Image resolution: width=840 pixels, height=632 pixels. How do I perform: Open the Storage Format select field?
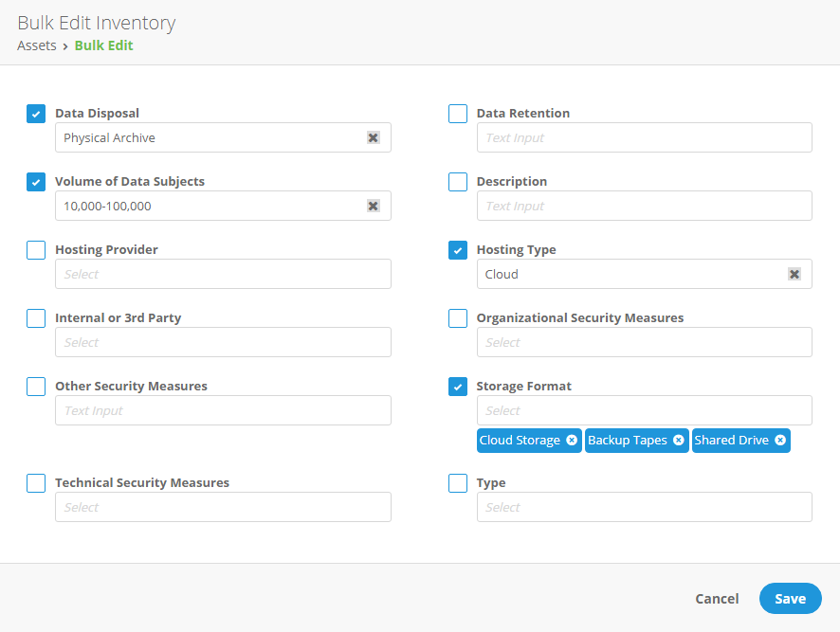(x=644, y=410)
